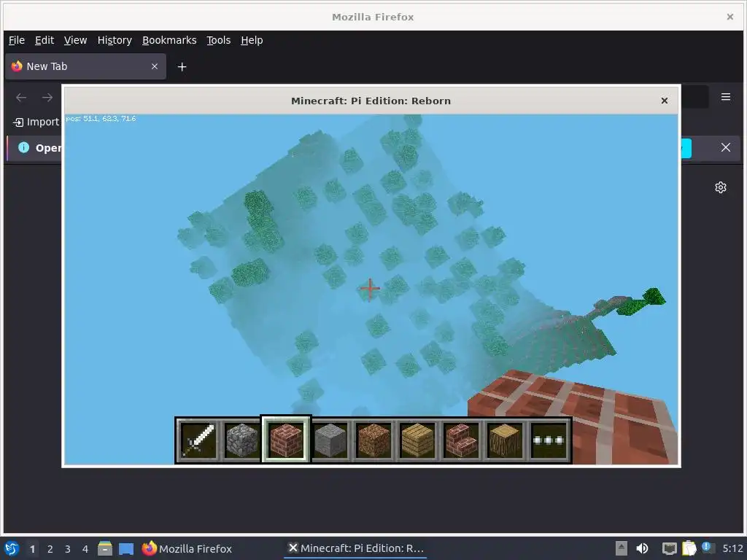Viewport: 747px width, 560px height.
Task: Close the New Tab tab
Action: click(155, 66)
